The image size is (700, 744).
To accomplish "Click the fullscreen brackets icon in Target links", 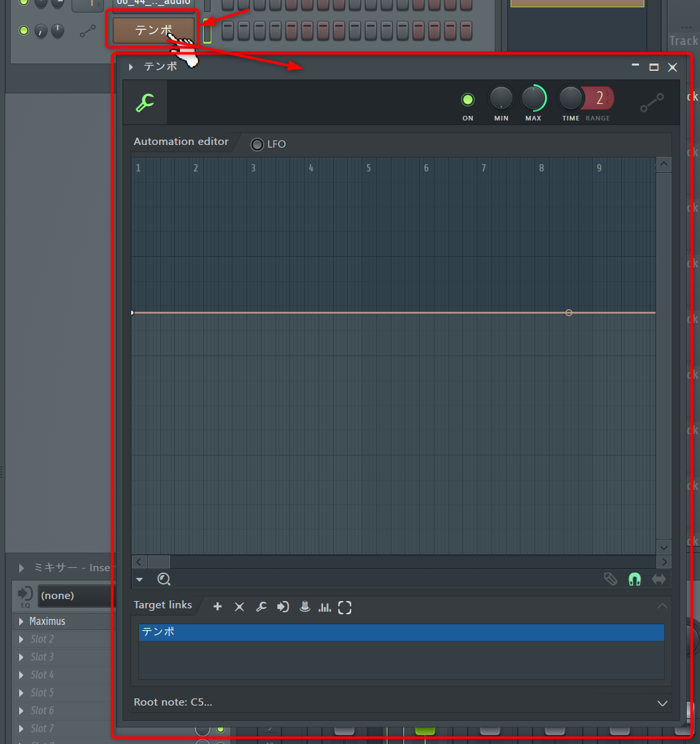I will (344, 607).
